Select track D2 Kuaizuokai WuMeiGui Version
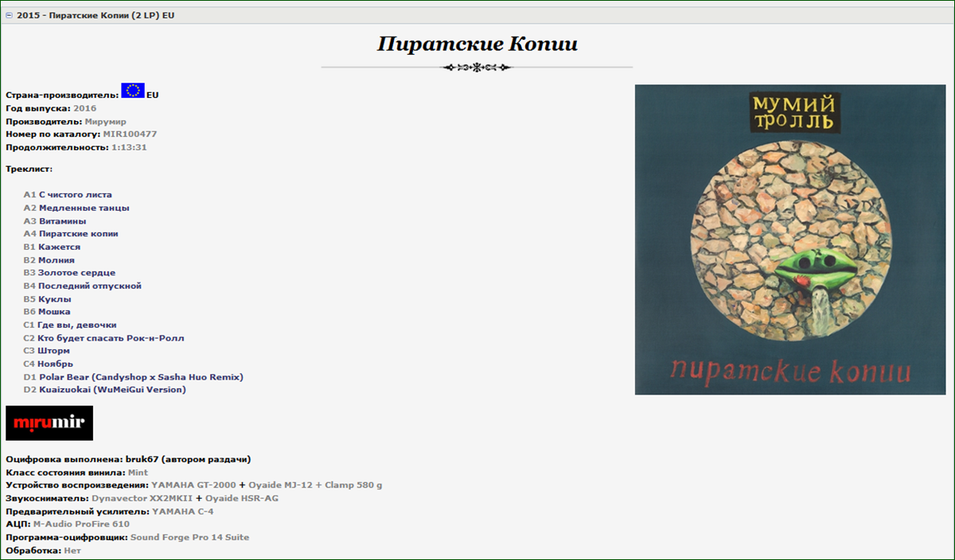 coord(104,390)
